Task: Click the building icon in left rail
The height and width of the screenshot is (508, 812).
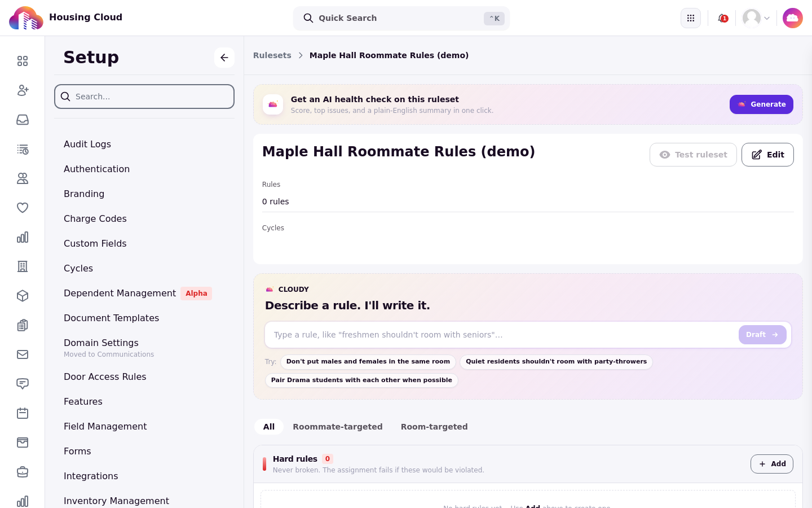Action: (23, 266)
